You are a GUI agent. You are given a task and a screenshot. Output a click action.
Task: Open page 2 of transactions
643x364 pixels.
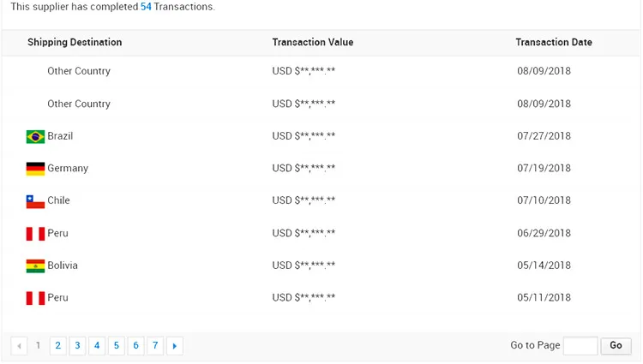[x=57, y=346]
